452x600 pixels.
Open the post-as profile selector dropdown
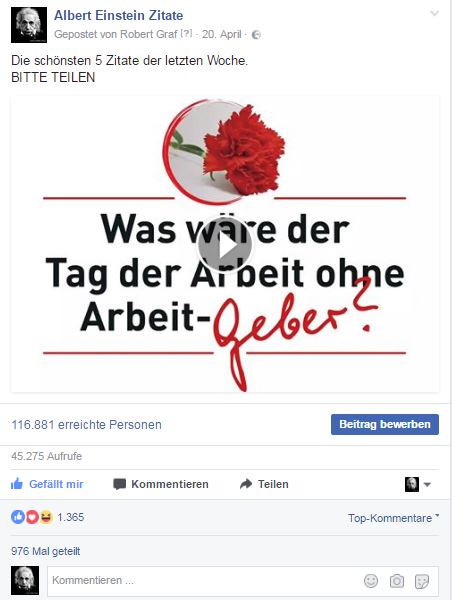coord(418,484)
